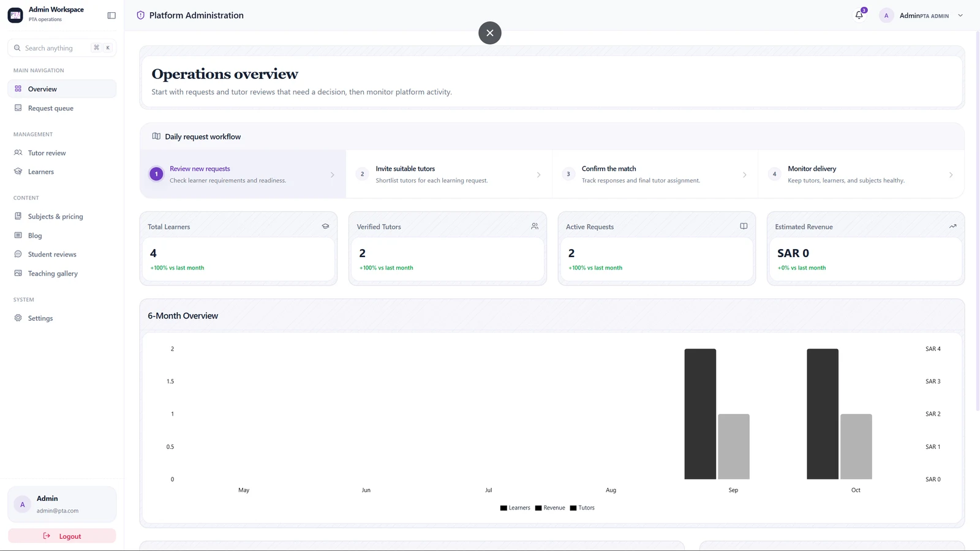
Task: Click the people icon on Verified Tutors card
Action: 535,227
